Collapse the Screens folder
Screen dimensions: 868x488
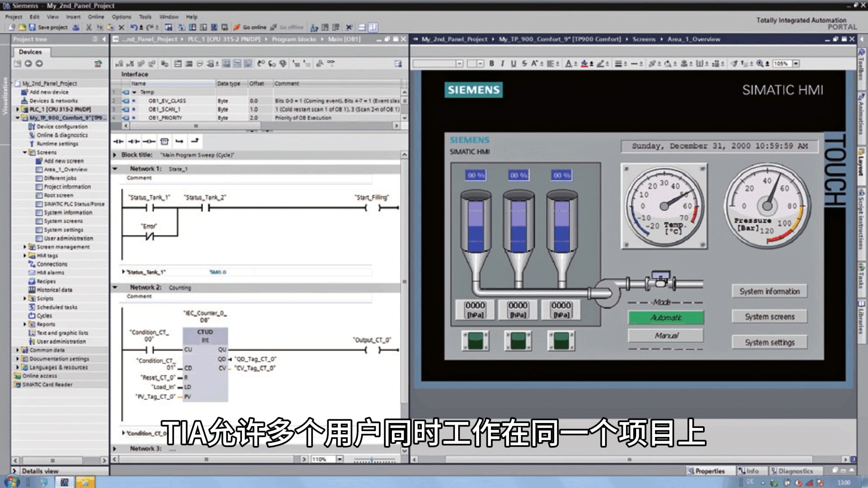pyautogui.click(x=25, y=153)
